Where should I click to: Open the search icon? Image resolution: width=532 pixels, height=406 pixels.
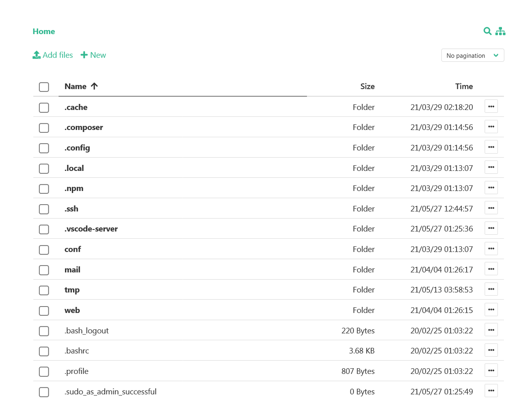point(487,31)
